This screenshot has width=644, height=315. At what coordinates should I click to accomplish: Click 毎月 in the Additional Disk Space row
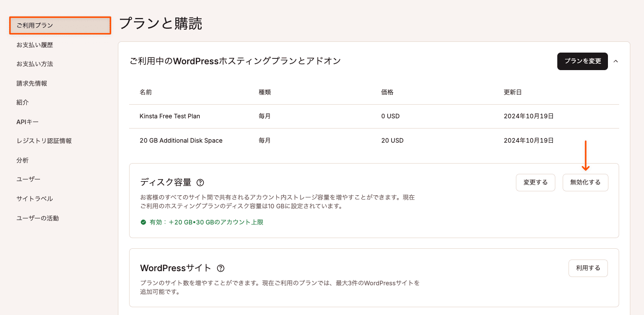coord(265,141)
